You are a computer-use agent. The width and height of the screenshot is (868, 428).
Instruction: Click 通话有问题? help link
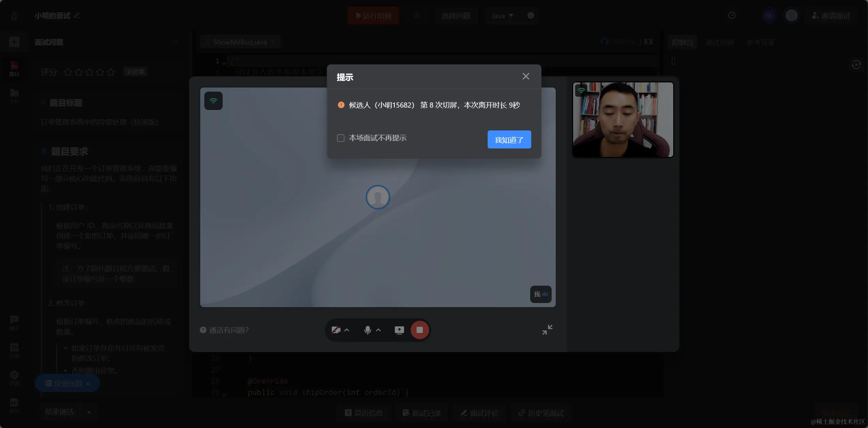[228, 330]
